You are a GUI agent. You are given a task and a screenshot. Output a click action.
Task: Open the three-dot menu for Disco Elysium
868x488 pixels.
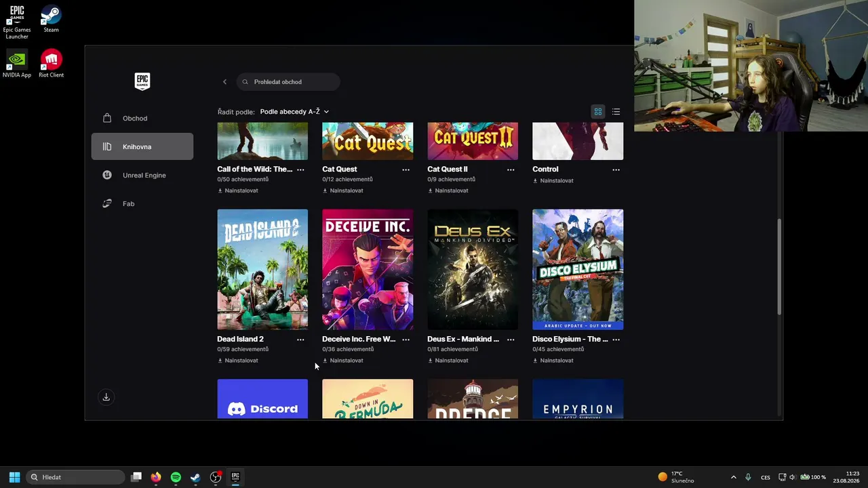click(x=616, y=340)
